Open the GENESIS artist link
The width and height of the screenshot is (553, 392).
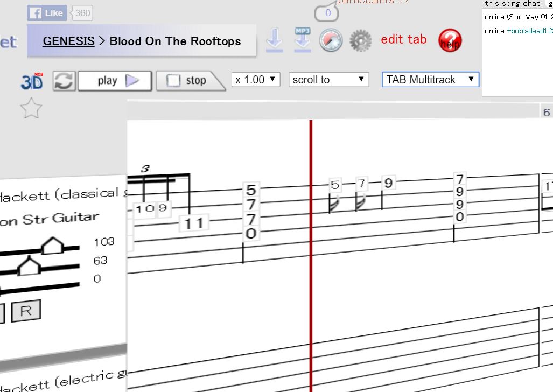tap(68, 41)
